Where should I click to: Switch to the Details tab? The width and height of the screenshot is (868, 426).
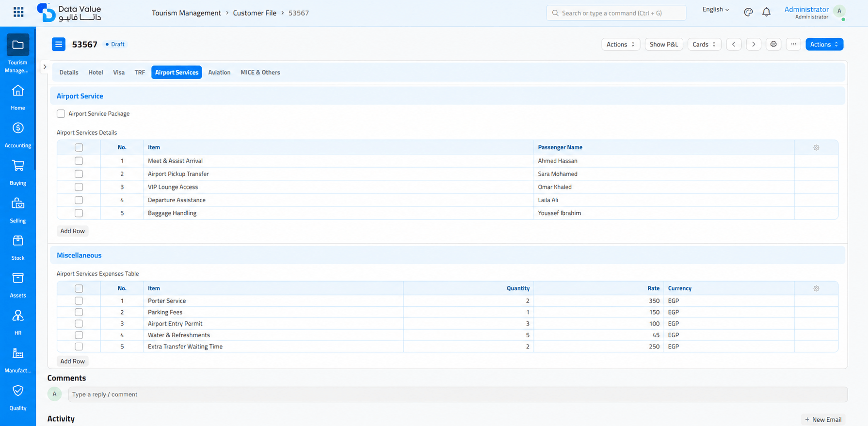pos(69,72)
